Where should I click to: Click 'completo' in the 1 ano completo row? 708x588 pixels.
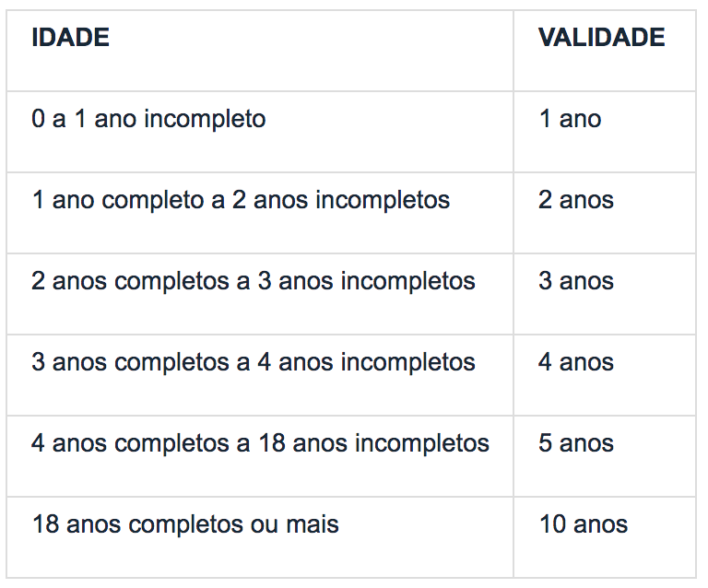click(x=153, y=200)
